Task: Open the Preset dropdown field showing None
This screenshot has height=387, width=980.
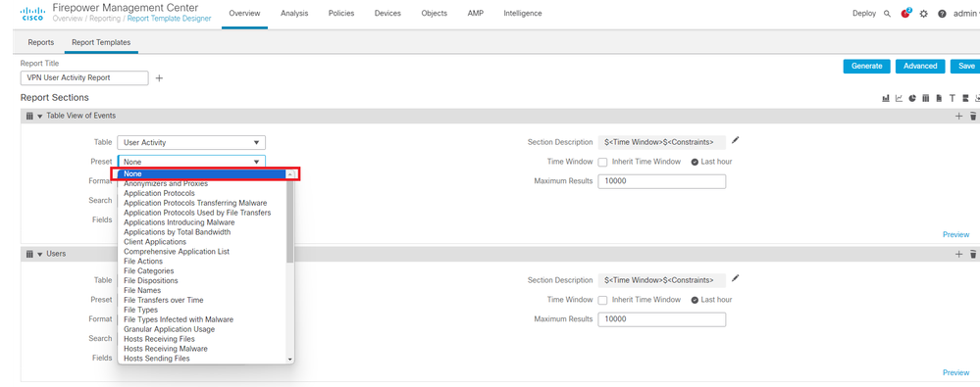Action: [x=191, y=162]
